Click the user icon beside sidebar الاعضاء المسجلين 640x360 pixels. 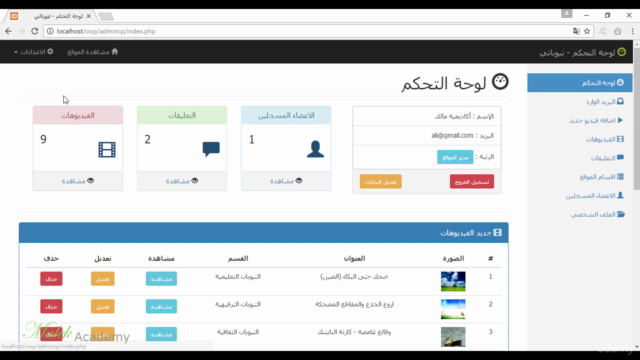tap(620, 195)
